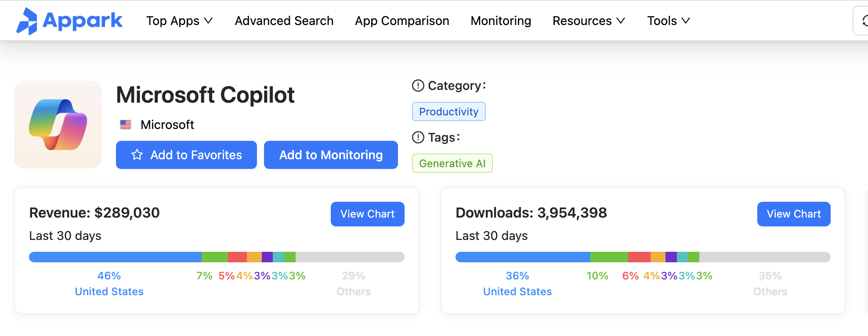The width and height of the screenshot is (868, 336).
Task: Click the 35% Others downloads label
Action: (x=770, y=284)
